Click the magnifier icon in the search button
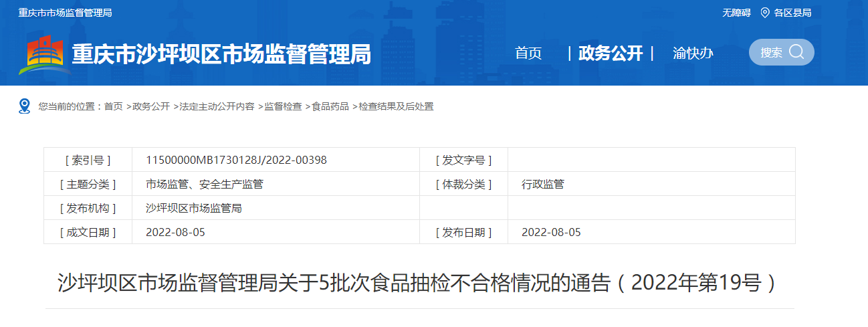The width and height of the screenshot is (868, 327). point(796,52)
